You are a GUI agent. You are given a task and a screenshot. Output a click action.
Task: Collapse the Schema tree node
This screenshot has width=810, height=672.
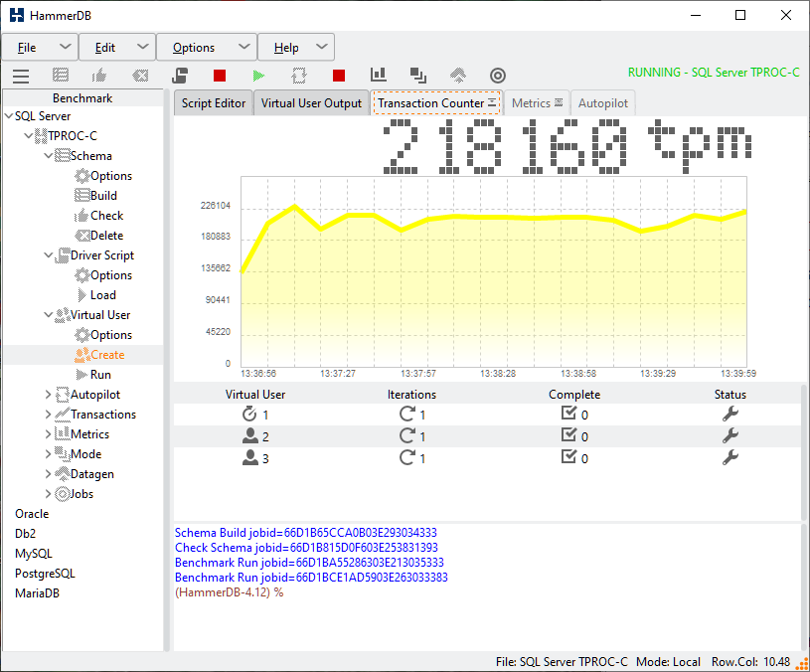[x=48, y=155]
